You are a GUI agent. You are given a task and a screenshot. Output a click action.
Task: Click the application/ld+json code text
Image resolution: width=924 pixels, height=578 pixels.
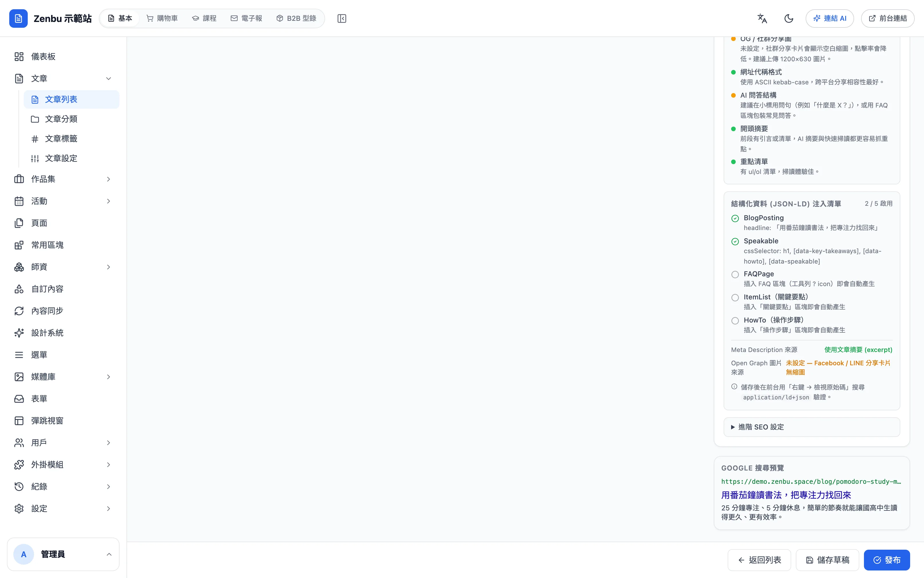pos(776,397)
